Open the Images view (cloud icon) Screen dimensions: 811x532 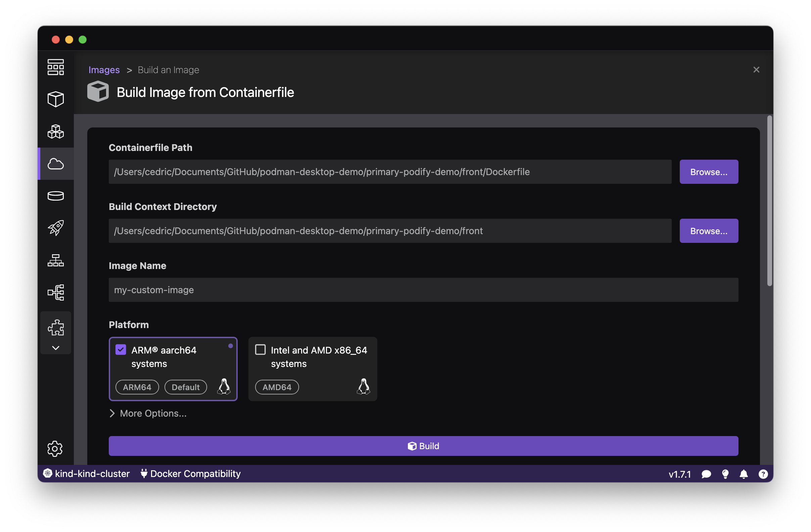(x=55, y=164)
